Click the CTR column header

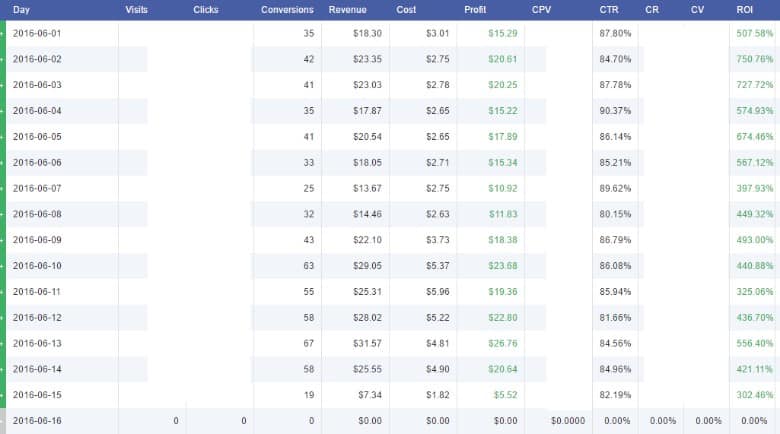point(609,9)
